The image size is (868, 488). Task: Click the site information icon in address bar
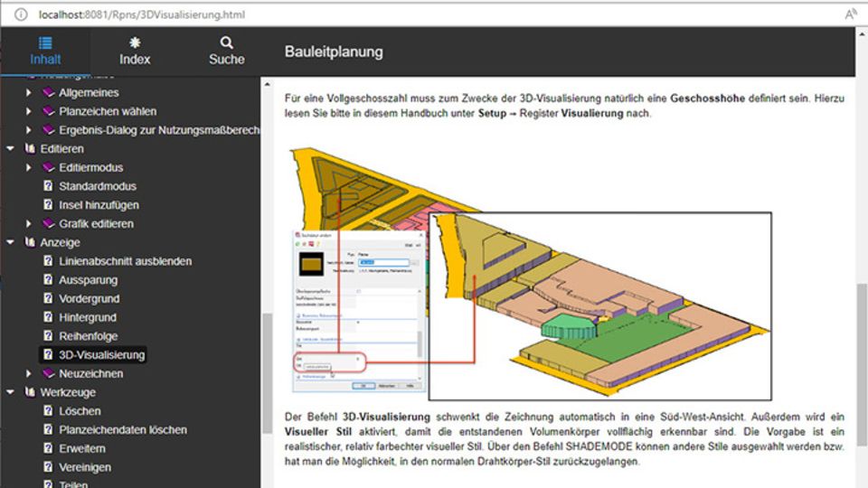(x=21, y=14)
